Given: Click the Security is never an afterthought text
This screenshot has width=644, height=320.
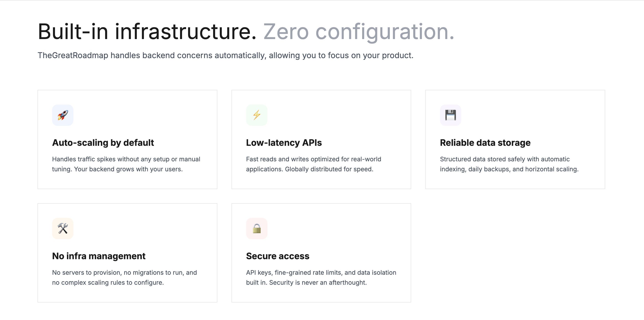Looking at the screenshot, I should click(x=318, y=282).
